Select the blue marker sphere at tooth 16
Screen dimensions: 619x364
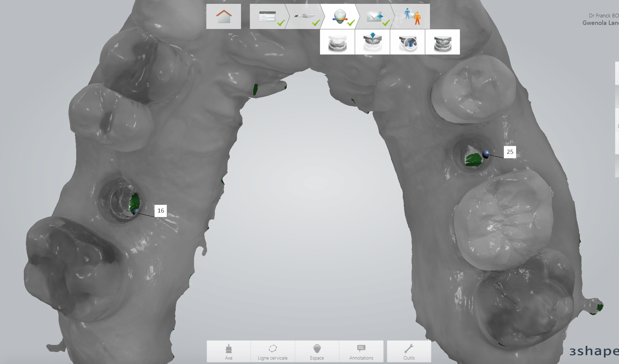[136, 211]
